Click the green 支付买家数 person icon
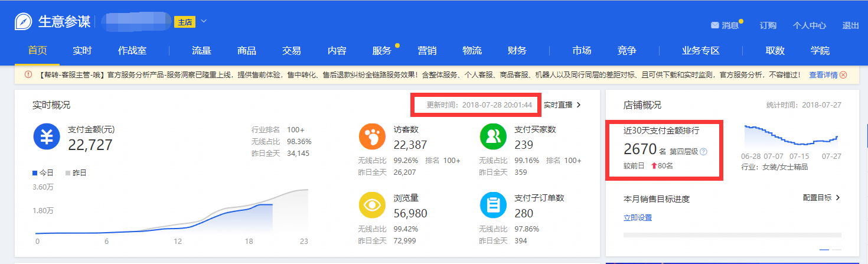 pyautogui.click(x=494, y=137)
